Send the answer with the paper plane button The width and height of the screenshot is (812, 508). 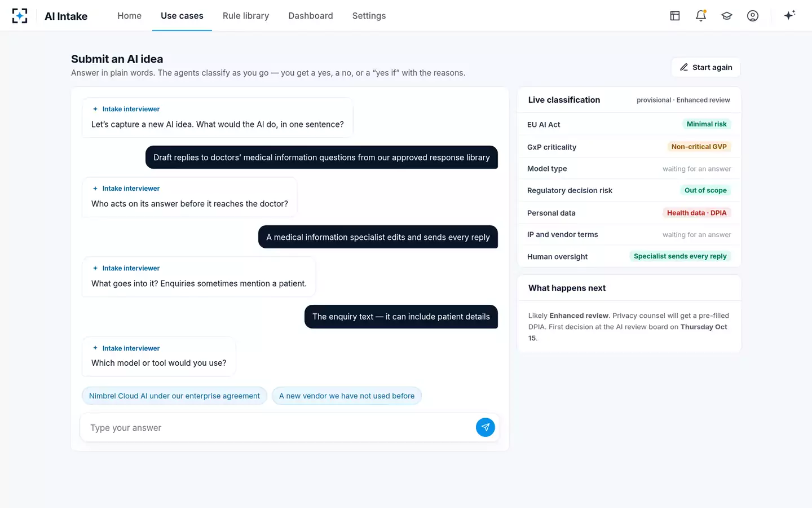point(486,427)
